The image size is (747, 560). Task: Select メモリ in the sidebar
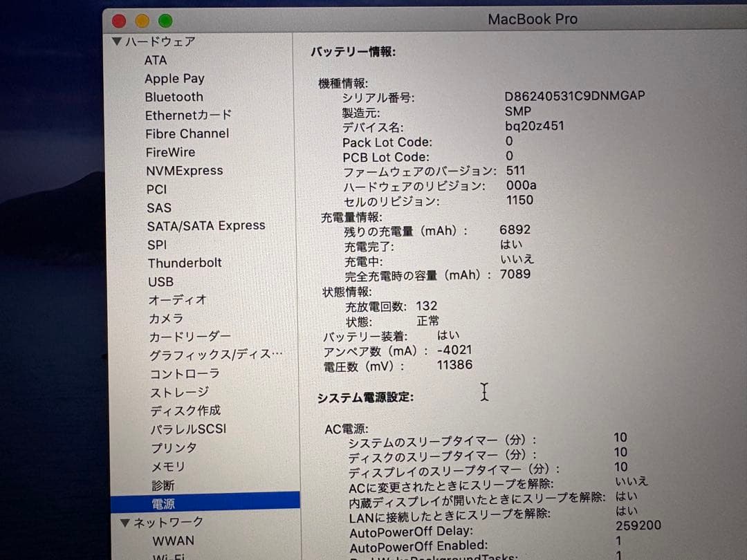(168, 467)
